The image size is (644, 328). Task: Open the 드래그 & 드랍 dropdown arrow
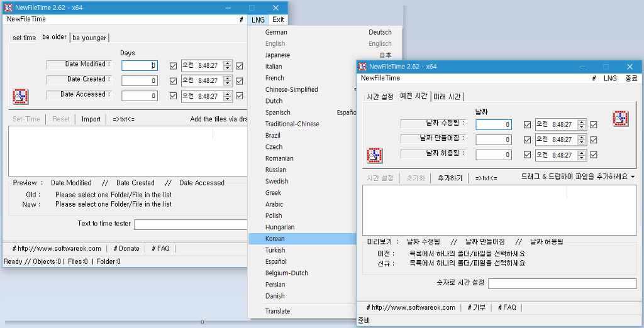pyautogui.click(x=633, y=177)
